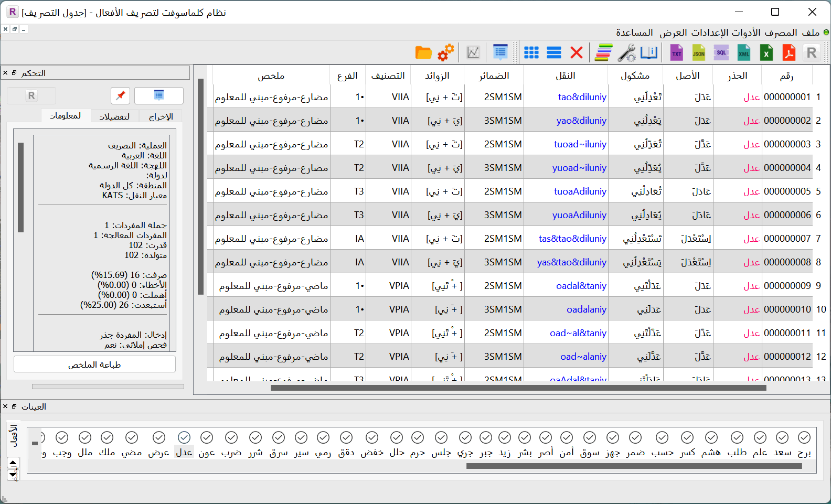Screen dimensions: 831x504
Task: Click the orange gears settings icon
Action: tap(446, 52)
